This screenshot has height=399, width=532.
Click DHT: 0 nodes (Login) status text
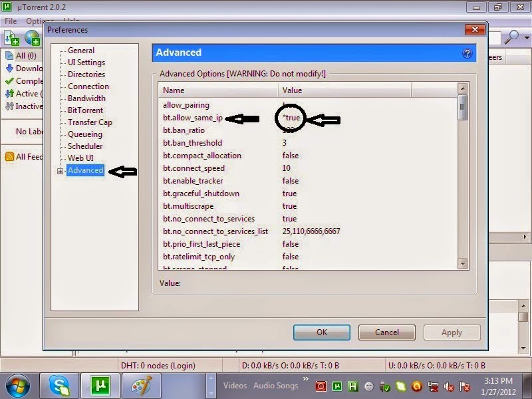[x=158, y=366]
